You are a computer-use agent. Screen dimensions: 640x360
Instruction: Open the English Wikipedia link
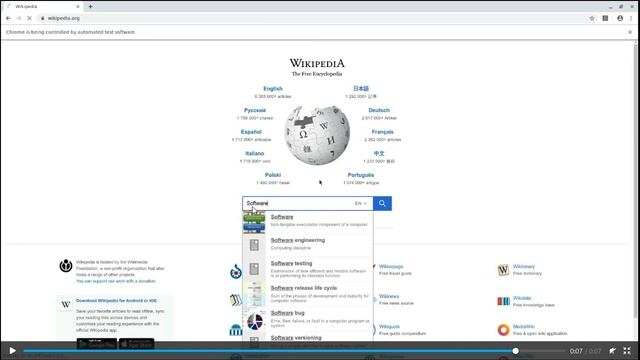tap(273, 89)
